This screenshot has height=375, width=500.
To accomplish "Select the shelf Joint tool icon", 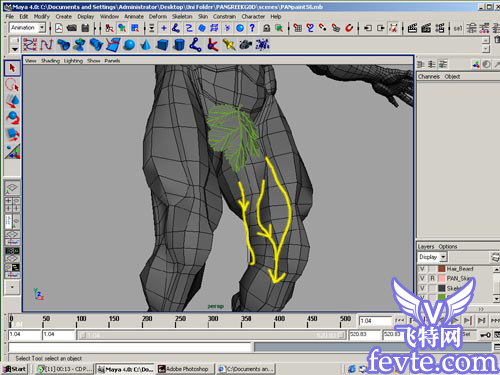I will pyautogui.click(x=196, y=45).
